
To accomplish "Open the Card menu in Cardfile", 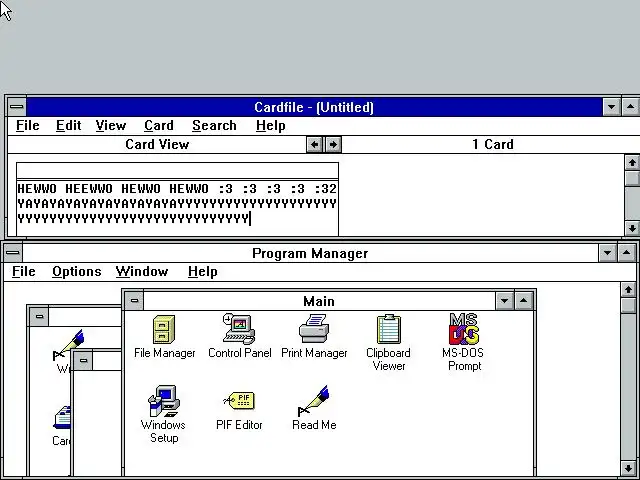I will click(x=159, y=126).
